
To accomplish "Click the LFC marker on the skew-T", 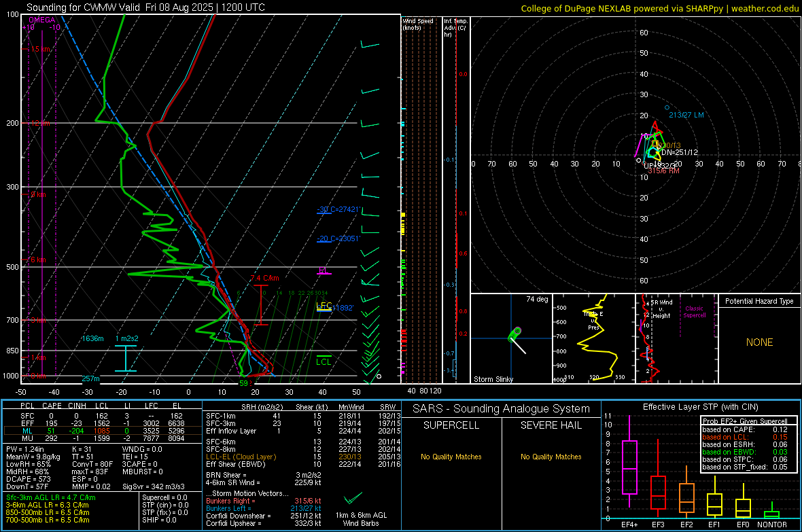I will [324, 306].
